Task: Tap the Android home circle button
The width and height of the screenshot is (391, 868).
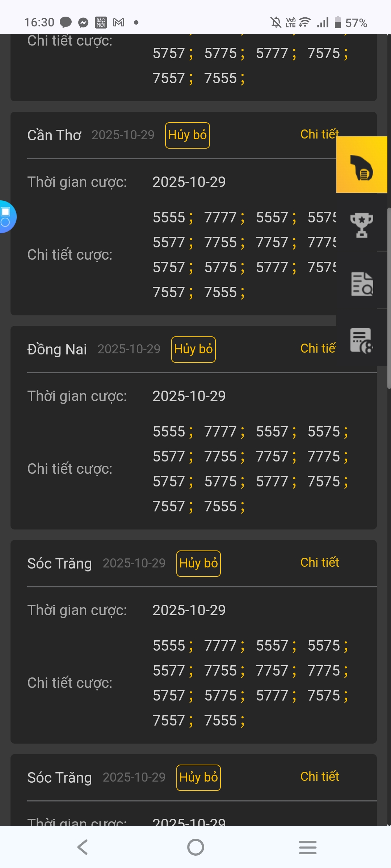Action: tap(195, 847)
